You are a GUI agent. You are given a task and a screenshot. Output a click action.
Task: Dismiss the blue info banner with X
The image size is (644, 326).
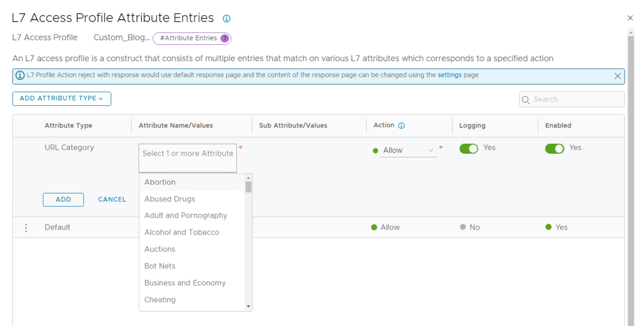pos(618,76)
